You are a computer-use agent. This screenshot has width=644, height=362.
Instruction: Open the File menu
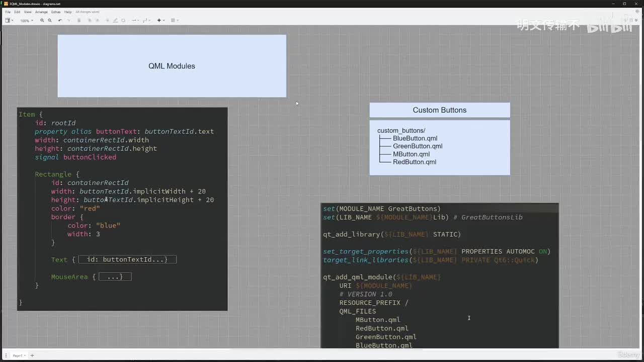(x=8, y=12)
